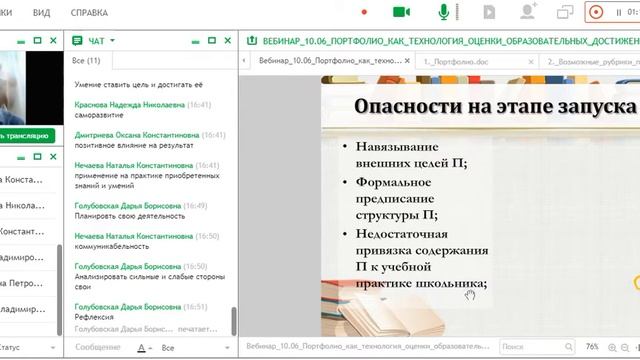Click the 76% zoom value
640x360 pixels.
[x=592, y=347]
